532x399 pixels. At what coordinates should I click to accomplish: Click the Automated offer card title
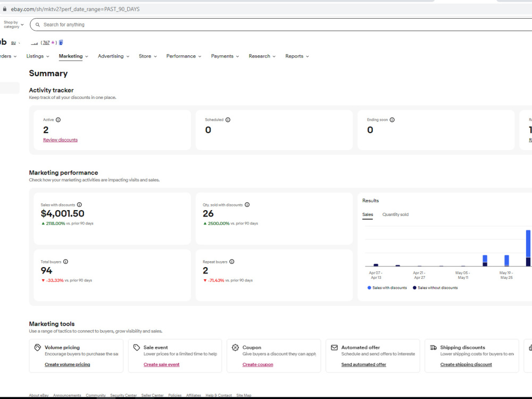[361, 347]
